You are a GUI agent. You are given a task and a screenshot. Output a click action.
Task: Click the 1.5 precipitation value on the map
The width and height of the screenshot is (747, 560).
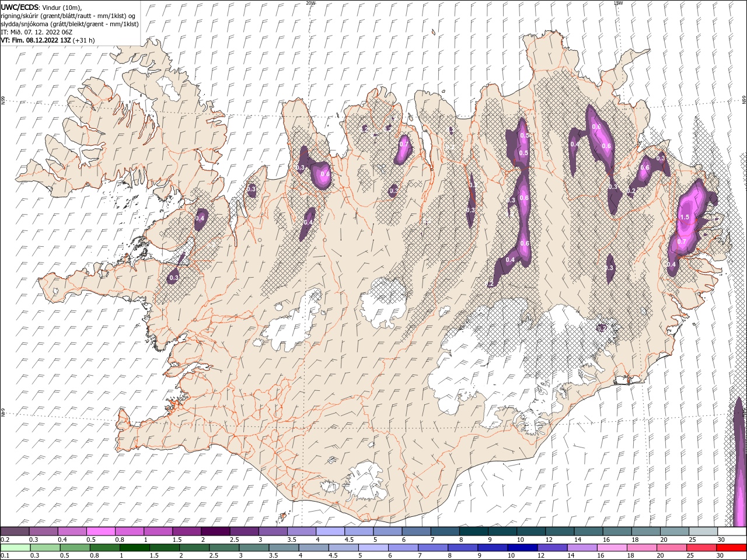(685, 217)
